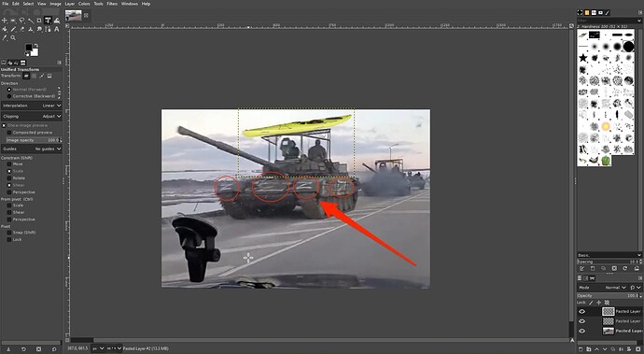Save tool preset in tool options
Image resolution: width=644 pixels, height=354 pixels.
click(8, 349)
